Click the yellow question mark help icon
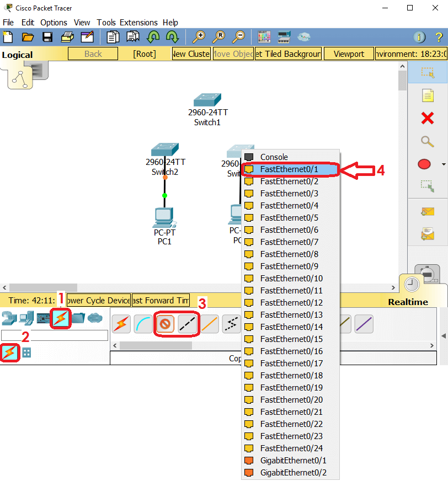 pos(439,37)
